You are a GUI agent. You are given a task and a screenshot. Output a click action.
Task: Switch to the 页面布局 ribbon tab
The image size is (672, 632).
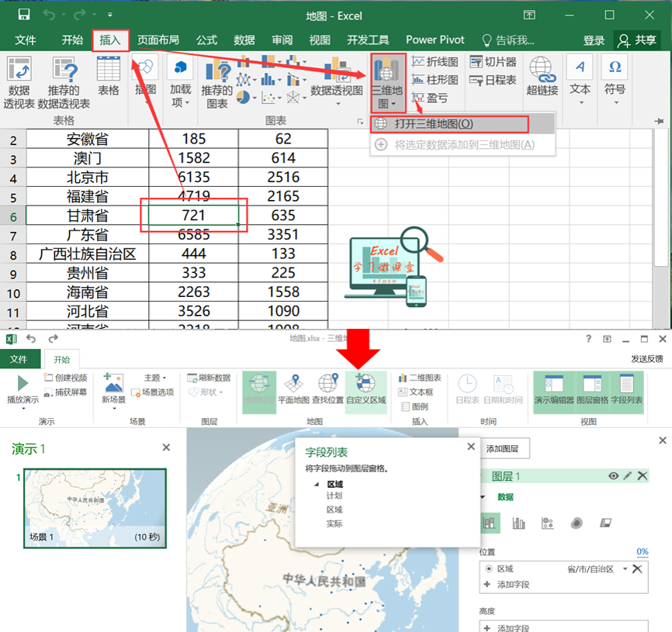tap(158, 40)
